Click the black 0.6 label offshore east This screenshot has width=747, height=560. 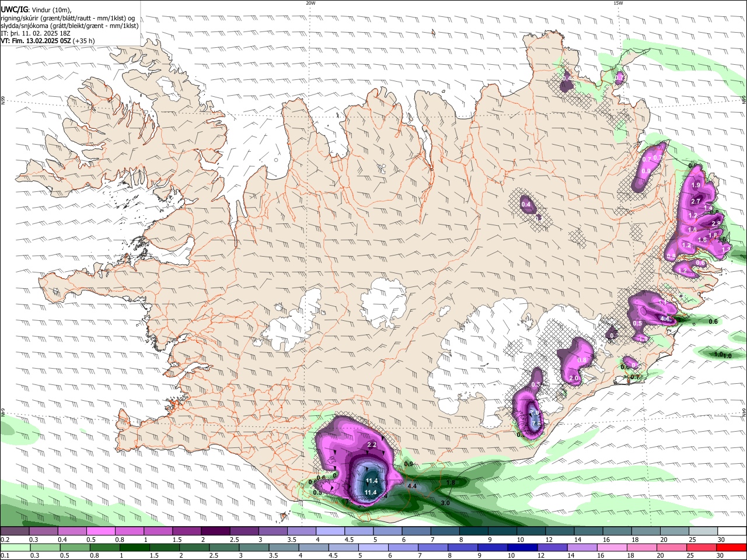(x=713, y=321)
